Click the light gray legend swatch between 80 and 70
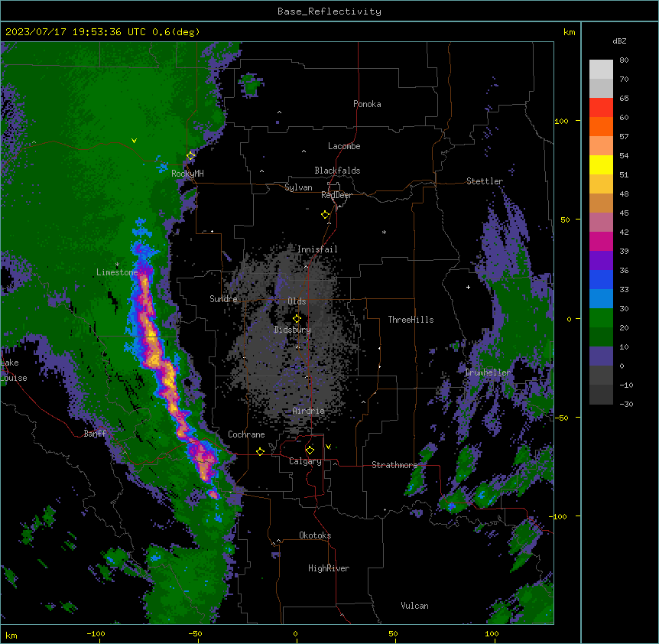Viewport: 659px width, 644px height. tap(601, 70)
